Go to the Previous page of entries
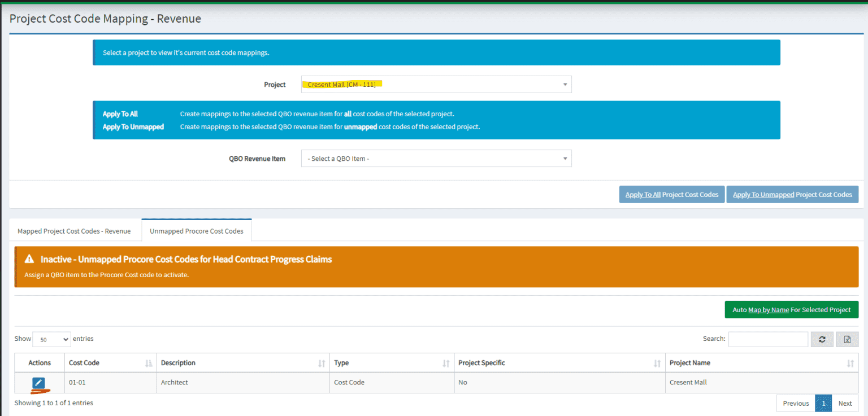868x416 pixels. [x=795, y=403]
